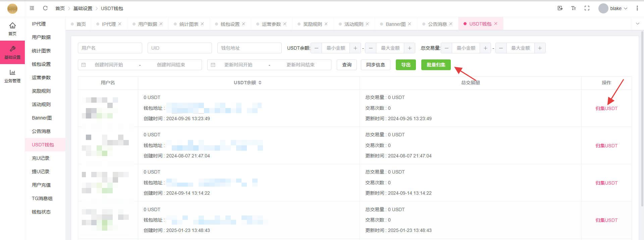Switch to the 统计图表 tab
Viewport: 644px width, 240px height.
[x=189, y=24]
